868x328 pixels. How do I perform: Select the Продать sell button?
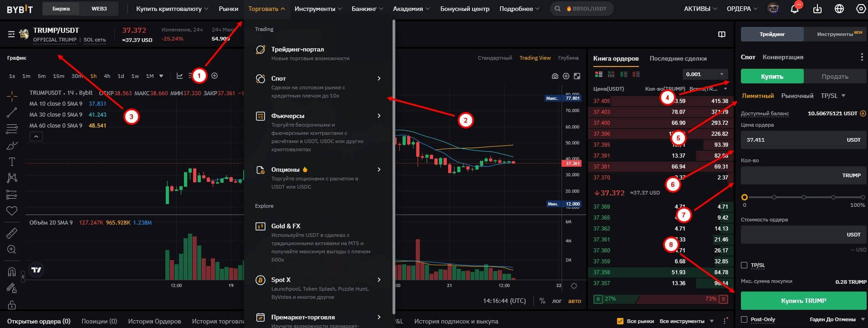835,77
